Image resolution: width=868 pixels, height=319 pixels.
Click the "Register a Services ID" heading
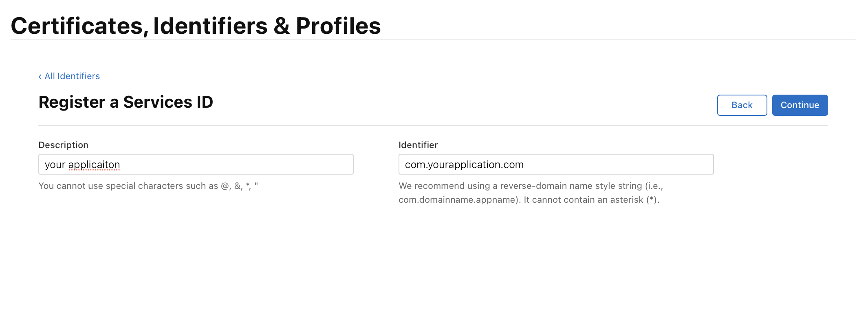pos(126,102)
